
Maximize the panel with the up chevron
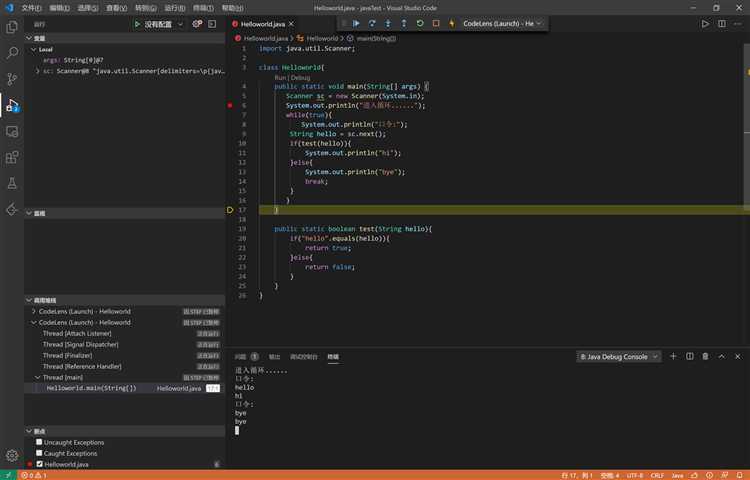[x=722, y=357]
